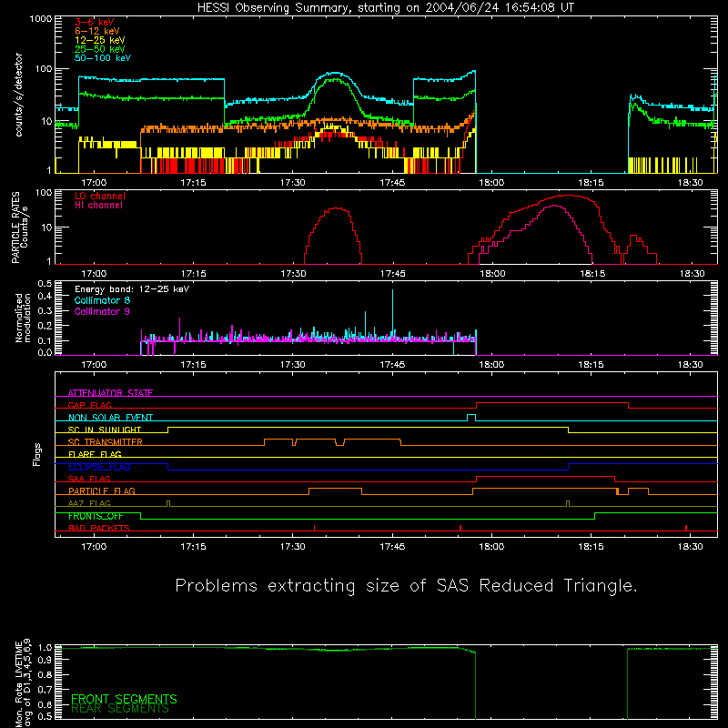Click the ATTENUATOR STATE flag label
Image resolution: width=728 pixels, height=728 pixels.
tap(110, 393)
